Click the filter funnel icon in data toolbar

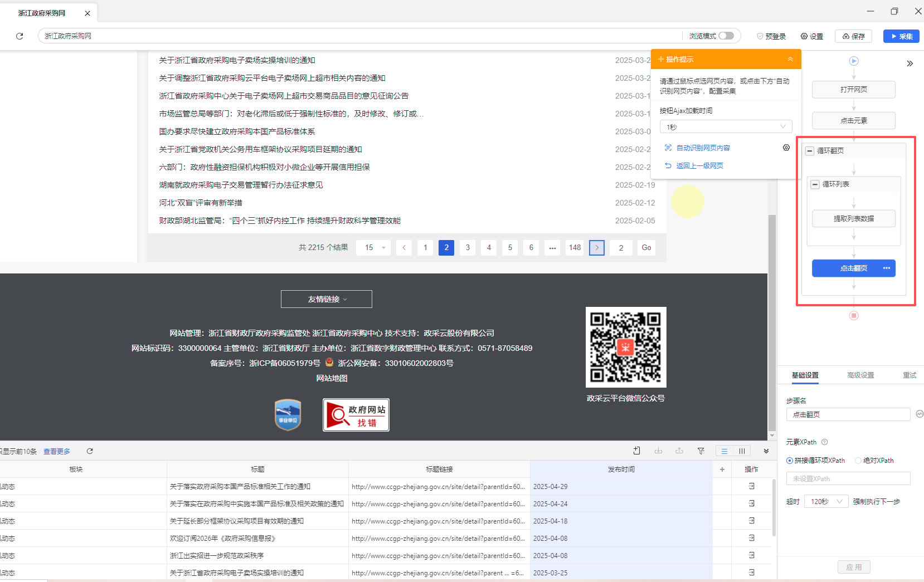point(701,451)
